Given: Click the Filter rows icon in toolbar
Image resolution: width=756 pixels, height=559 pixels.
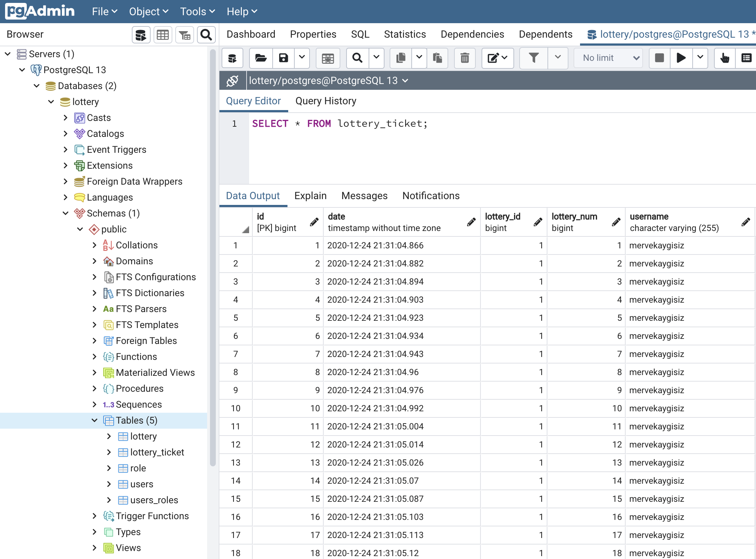Looking at the screenshot, I should coord(534,58).
